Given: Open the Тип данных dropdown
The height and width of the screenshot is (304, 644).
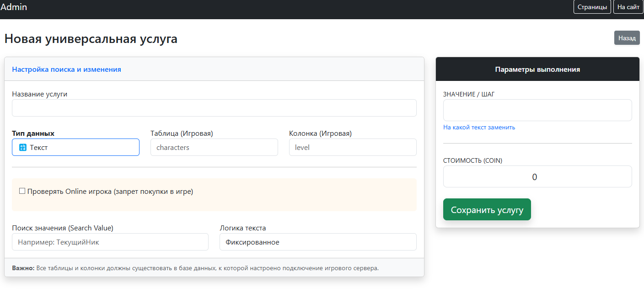Looking at the screenshot, I should coord(75,147).
